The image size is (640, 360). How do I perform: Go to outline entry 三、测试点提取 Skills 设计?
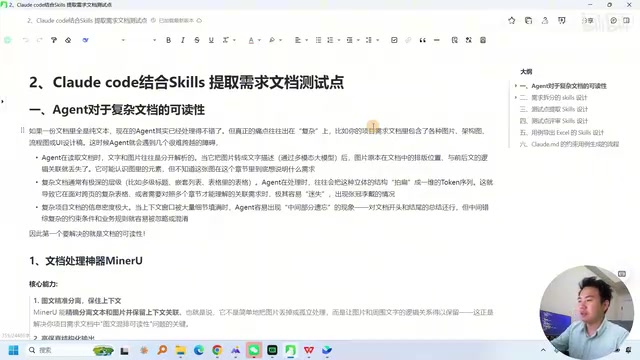pyautogui.click(x=553, y=109)
